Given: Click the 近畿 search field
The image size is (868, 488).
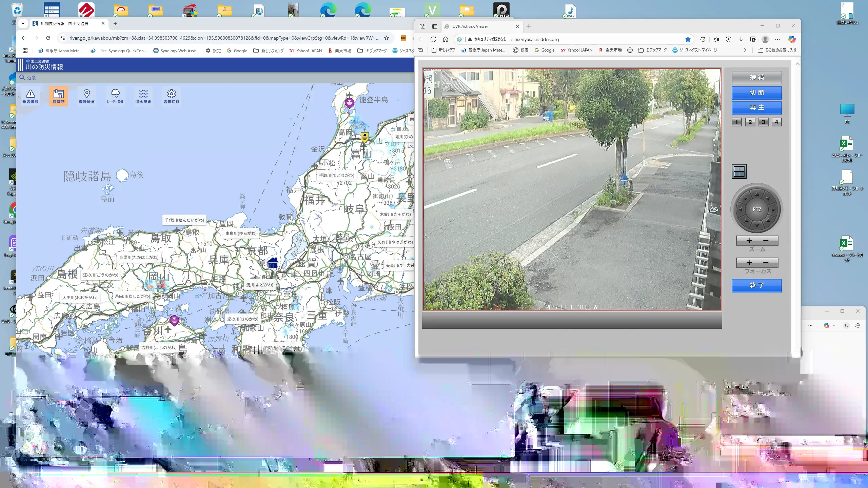Looking at the screenshot, I should 32,78.
